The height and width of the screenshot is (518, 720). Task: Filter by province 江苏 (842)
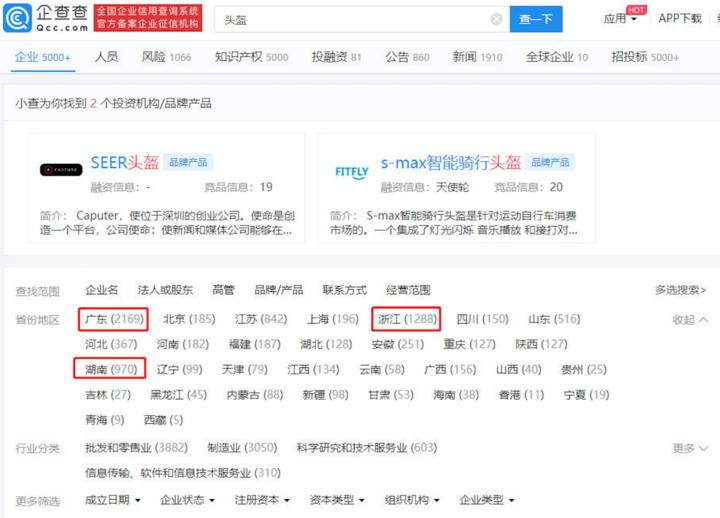pyautogui.click(x=261, y=319)
